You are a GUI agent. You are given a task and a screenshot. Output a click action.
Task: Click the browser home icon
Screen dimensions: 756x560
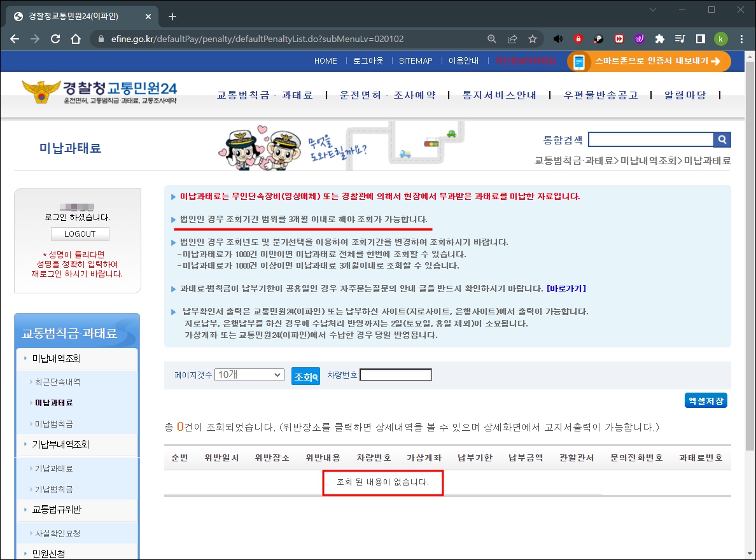tap(75, 39)
